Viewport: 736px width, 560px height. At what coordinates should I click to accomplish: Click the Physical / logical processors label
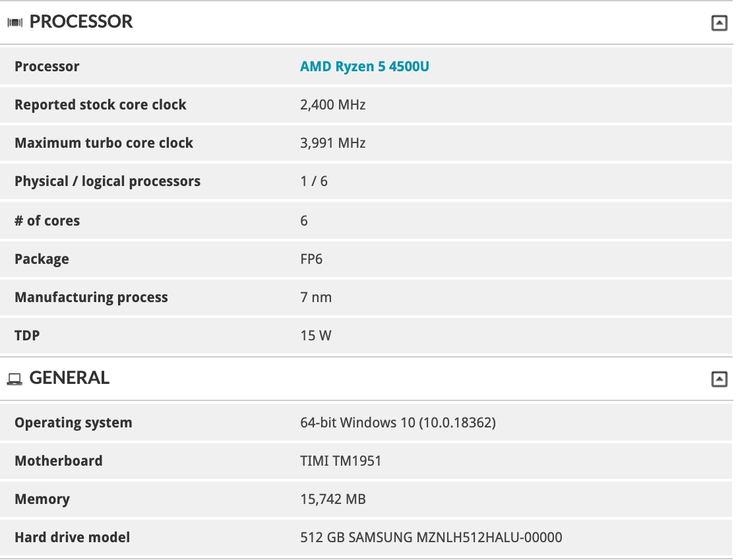pos(107,181)
